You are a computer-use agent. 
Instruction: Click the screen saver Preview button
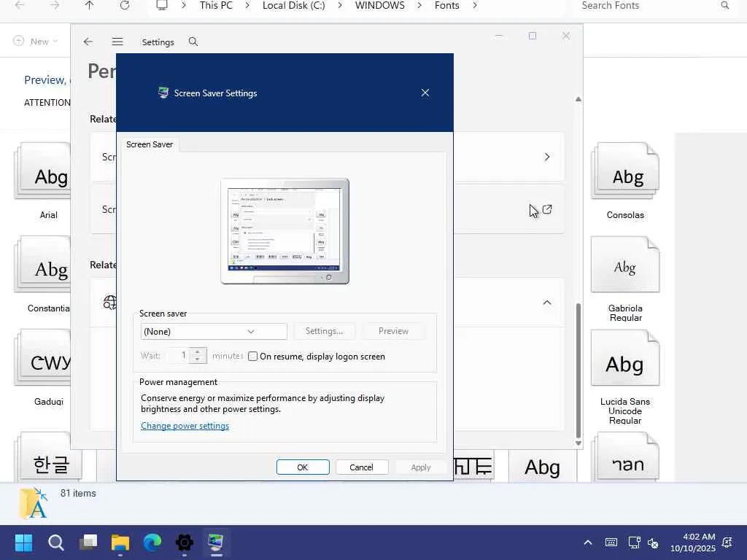pyautogui.click(x=393, y=331)
